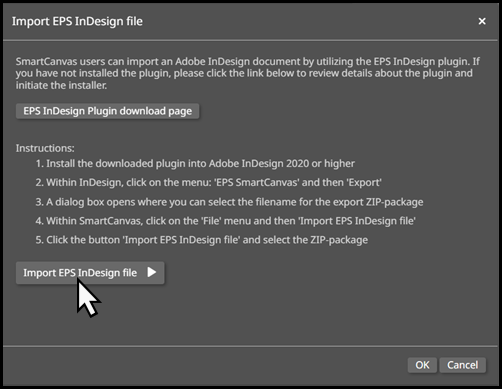Close the Import EPS InDesign dialog
This screenshot has width=502, height=389.
[x=482, y=21]
